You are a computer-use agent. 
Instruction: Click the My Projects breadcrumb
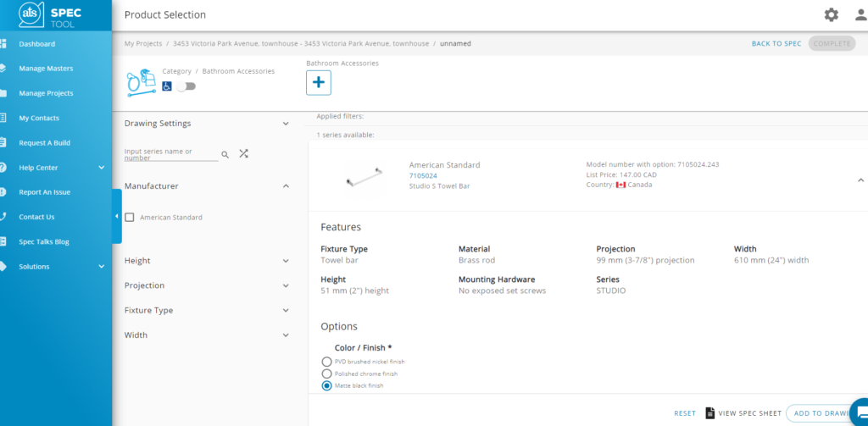(x=142, y=43)
